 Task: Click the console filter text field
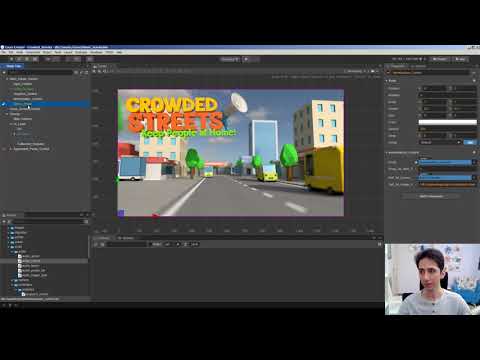coord(127,244)
